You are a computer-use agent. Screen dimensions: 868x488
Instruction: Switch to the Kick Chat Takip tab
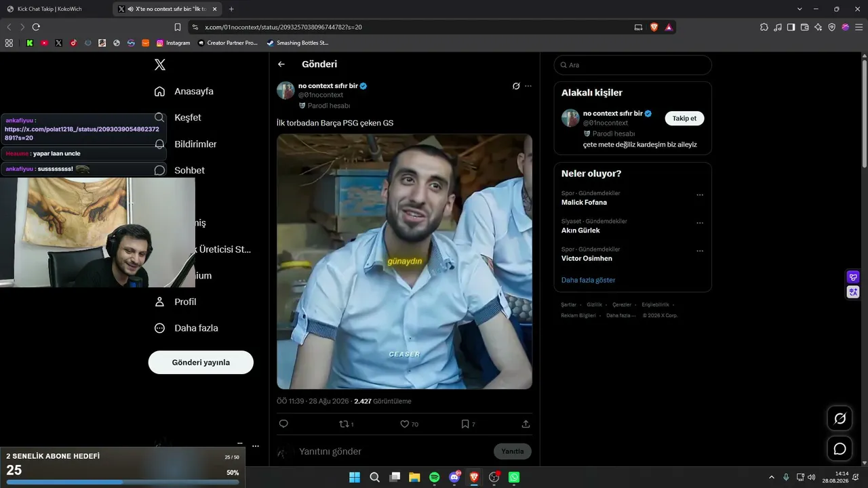[x=56, y=9]
